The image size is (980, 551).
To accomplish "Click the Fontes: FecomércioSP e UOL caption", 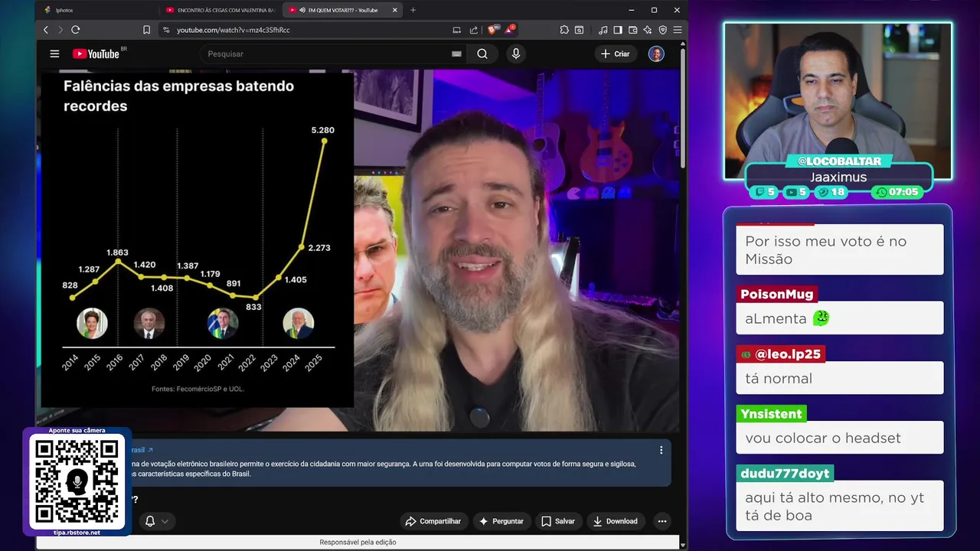I will point(198,389).
